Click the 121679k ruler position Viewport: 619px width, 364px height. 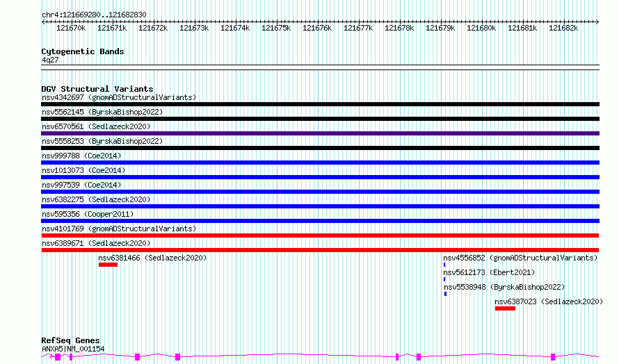[440, 28]
